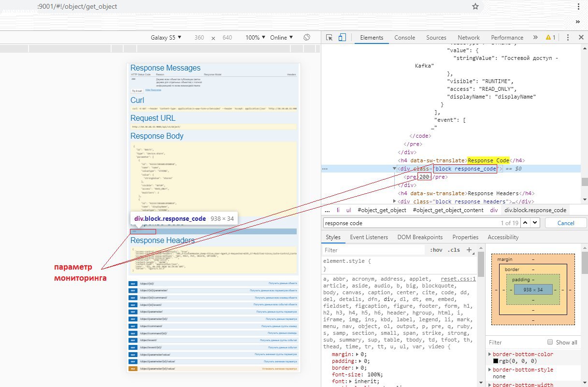This screenshot has width=588, height=387.
Task: Open the 100% zoom dropdown
Action: [255, 37]
